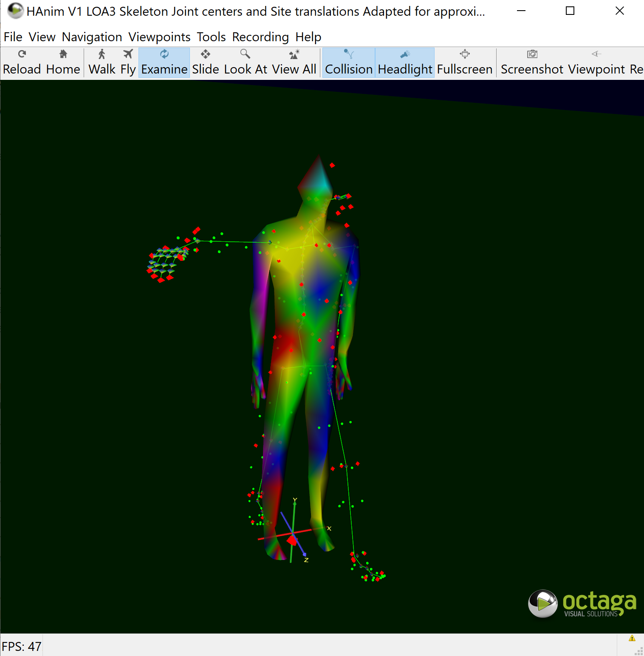The height and width of the screenshot is (656, 644).
Task: Select the Walk navigation mode
Action: coord(102,62)
